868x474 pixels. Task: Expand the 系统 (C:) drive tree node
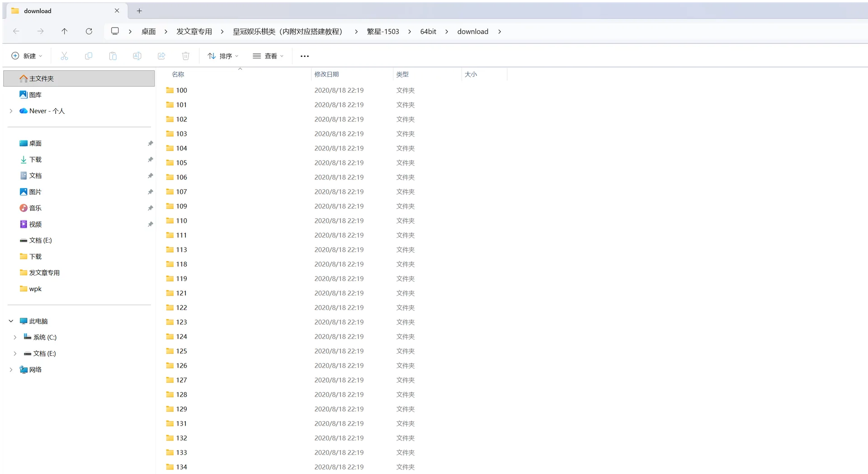point(15,337)
